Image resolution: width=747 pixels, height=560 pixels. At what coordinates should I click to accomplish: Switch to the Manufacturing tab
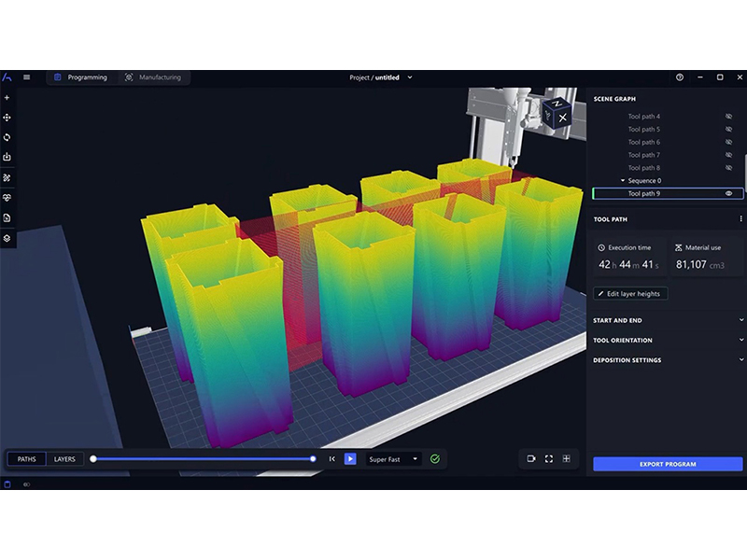[153, 77]
